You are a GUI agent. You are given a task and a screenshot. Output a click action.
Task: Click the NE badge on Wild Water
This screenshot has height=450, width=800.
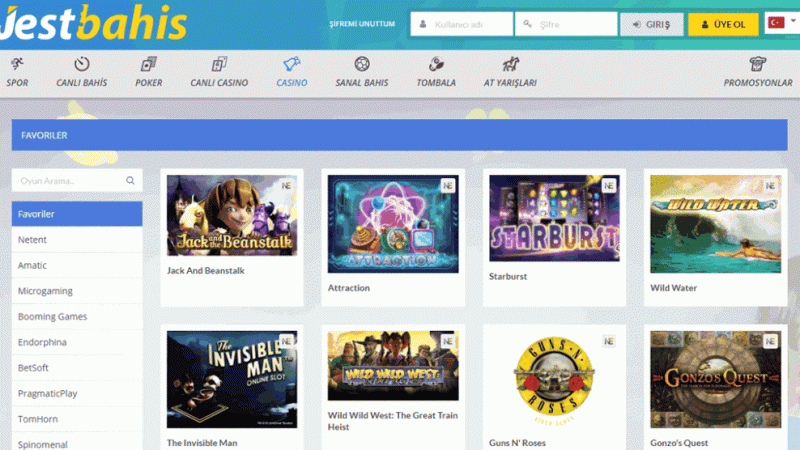point(770,186)
